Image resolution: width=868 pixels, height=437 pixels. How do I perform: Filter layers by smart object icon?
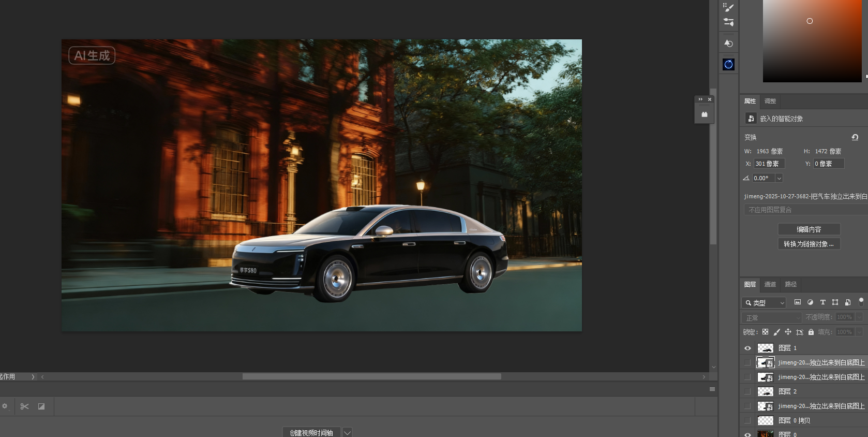[x=847, y=302]
